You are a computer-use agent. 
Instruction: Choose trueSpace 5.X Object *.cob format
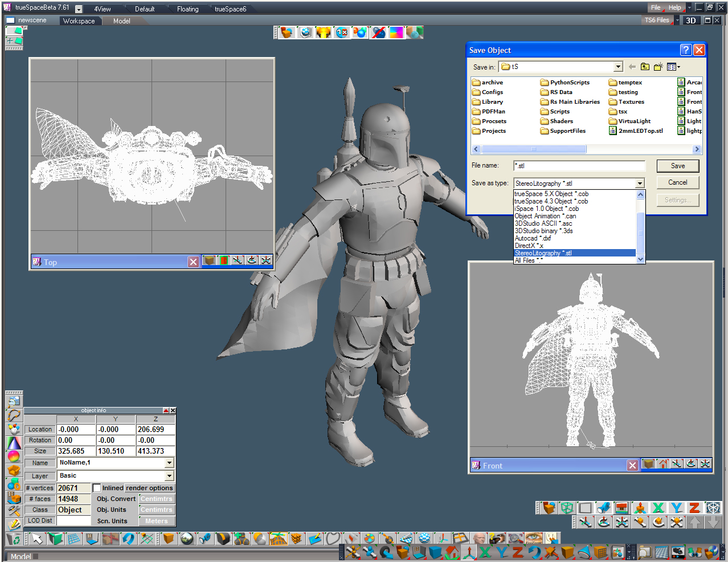(551, 194)
